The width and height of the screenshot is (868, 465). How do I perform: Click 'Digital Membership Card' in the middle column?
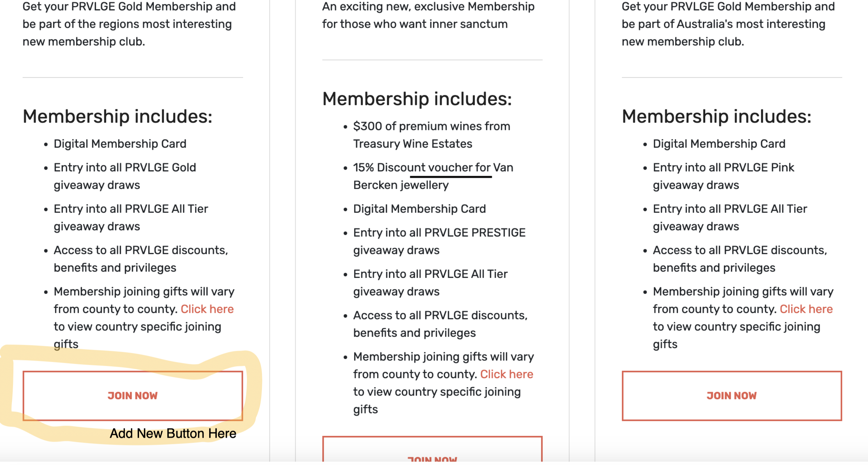419,209
